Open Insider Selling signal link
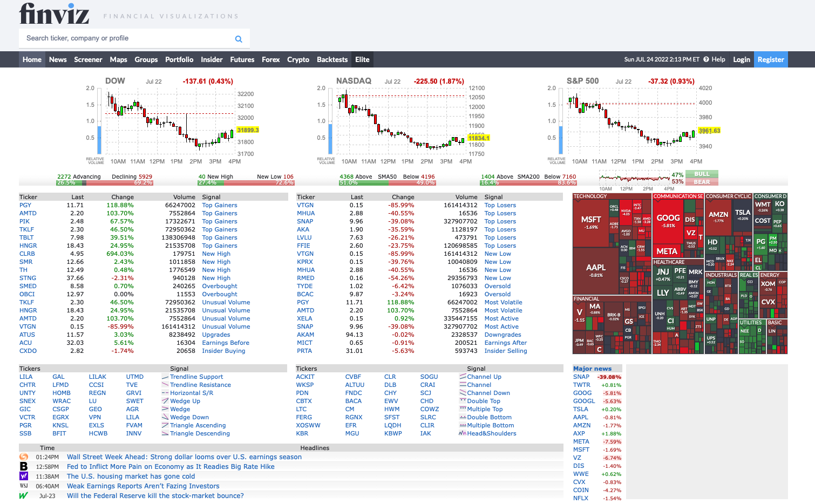This screenshot has width=815, height=504. [x=506, y=351]
